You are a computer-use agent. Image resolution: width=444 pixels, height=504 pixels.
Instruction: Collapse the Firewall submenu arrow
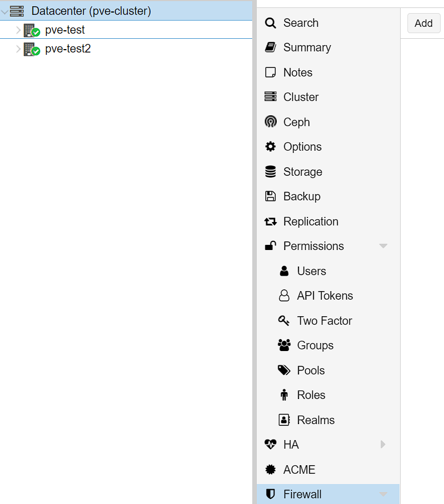pyautogui.click(x=383, y=494)
